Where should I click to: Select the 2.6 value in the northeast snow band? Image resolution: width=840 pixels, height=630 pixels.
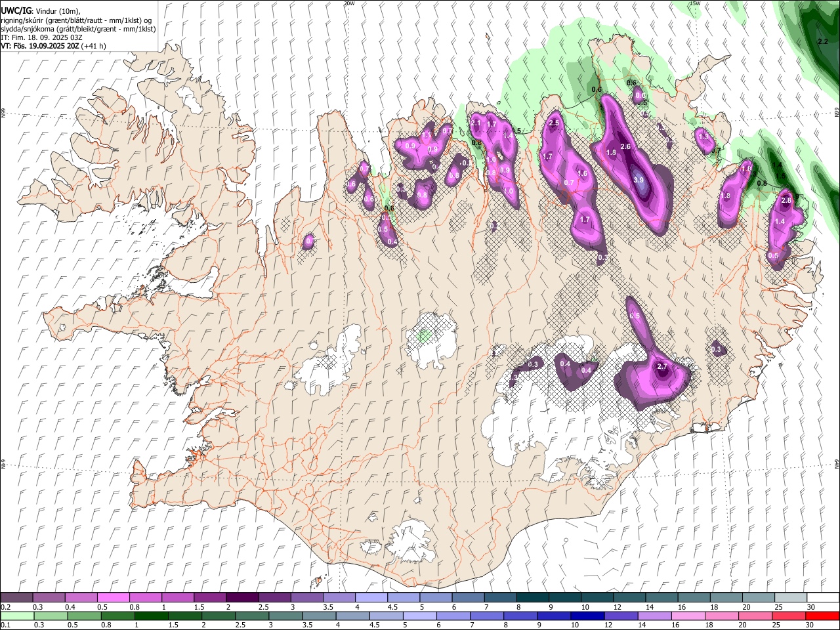click(x=625, y=146)
